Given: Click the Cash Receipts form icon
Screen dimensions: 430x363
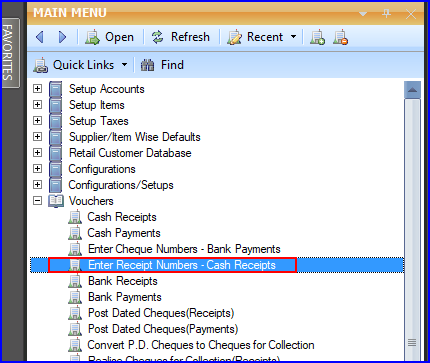Looking at the screenshot, I should (75, 217).
